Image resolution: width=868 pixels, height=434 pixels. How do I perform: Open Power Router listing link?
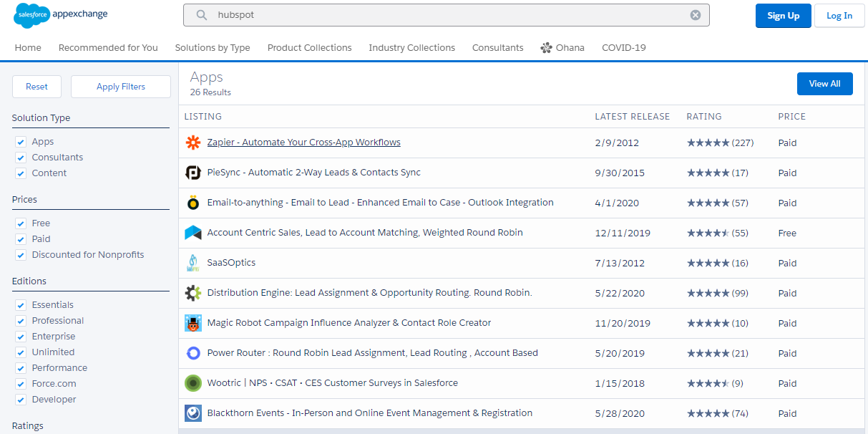coord(373,353)
